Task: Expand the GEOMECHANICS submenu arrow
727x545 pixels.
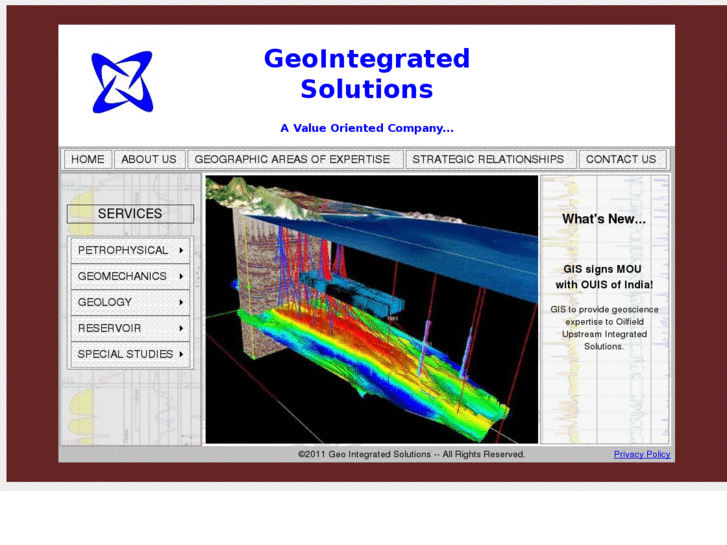Action: (181, 276)
